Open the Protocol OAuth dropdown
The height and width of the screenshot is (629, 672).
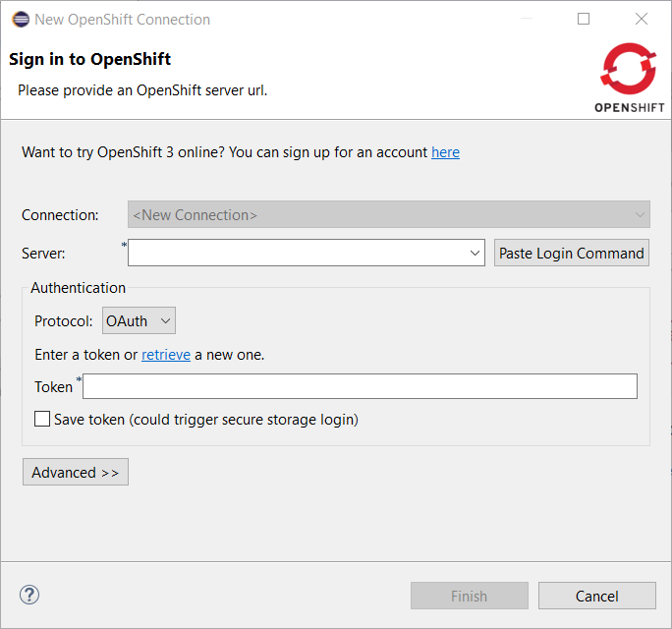(x=139, y=320)
